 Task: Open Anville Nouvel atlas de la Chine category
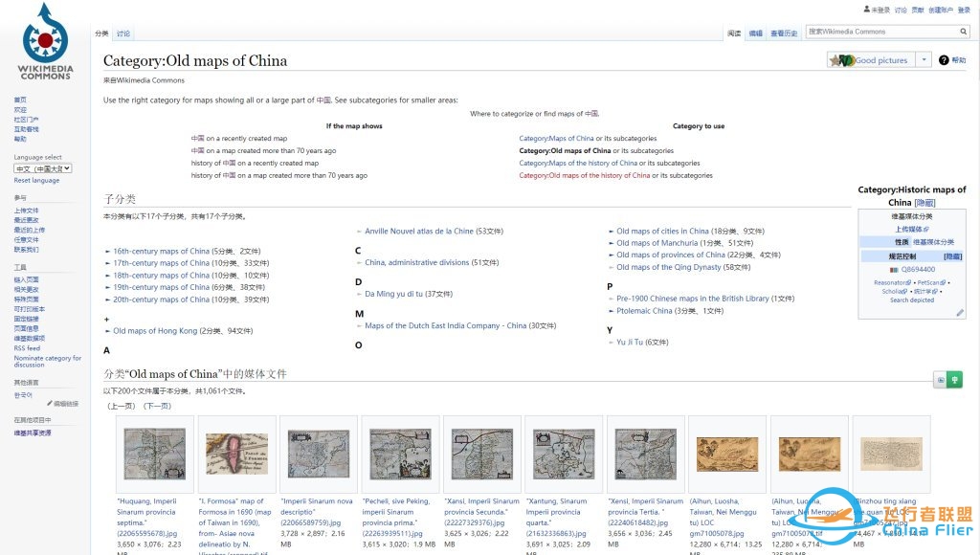[419, 232]
